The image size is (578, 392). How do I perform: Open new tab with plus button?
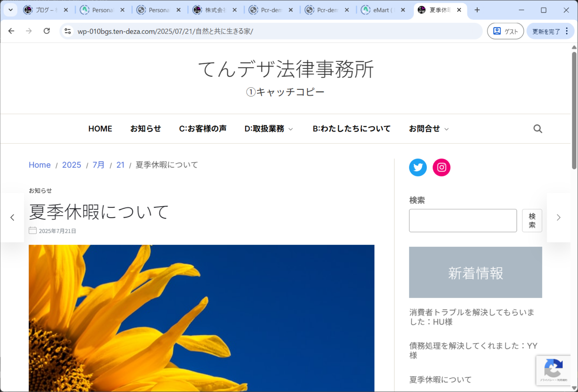tap(477, 10)
